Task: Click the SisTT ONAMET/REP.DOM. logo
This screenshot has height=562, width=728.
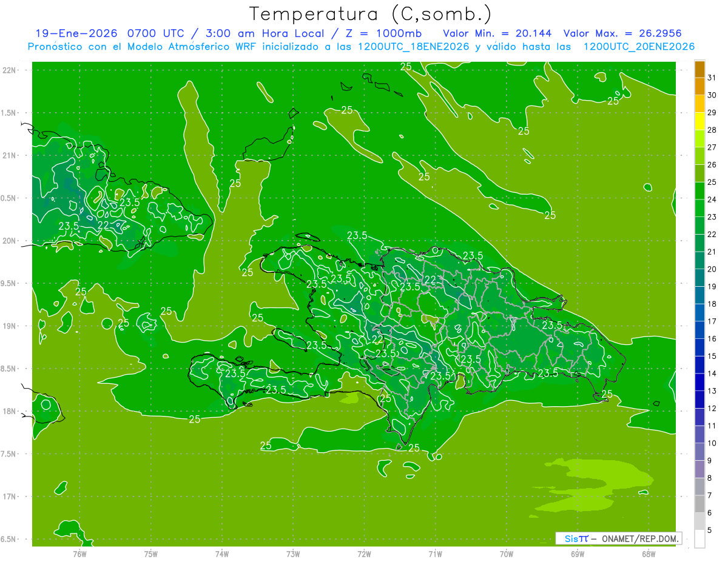Action: [619, 538]
